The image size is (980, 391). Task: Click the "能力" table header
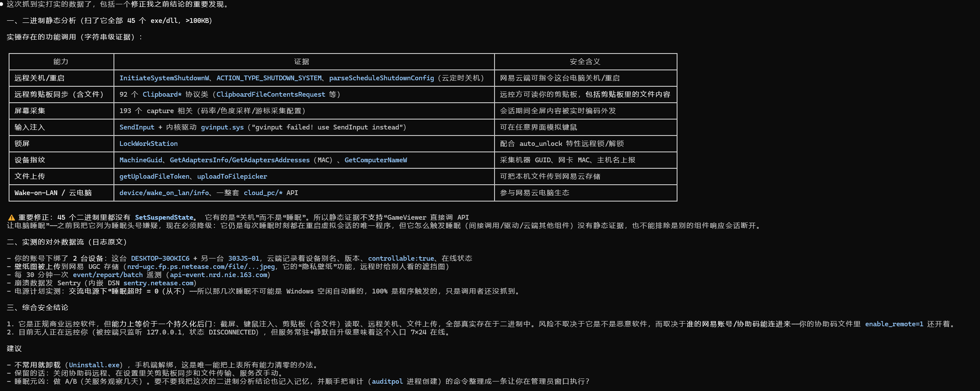[61, 62]
